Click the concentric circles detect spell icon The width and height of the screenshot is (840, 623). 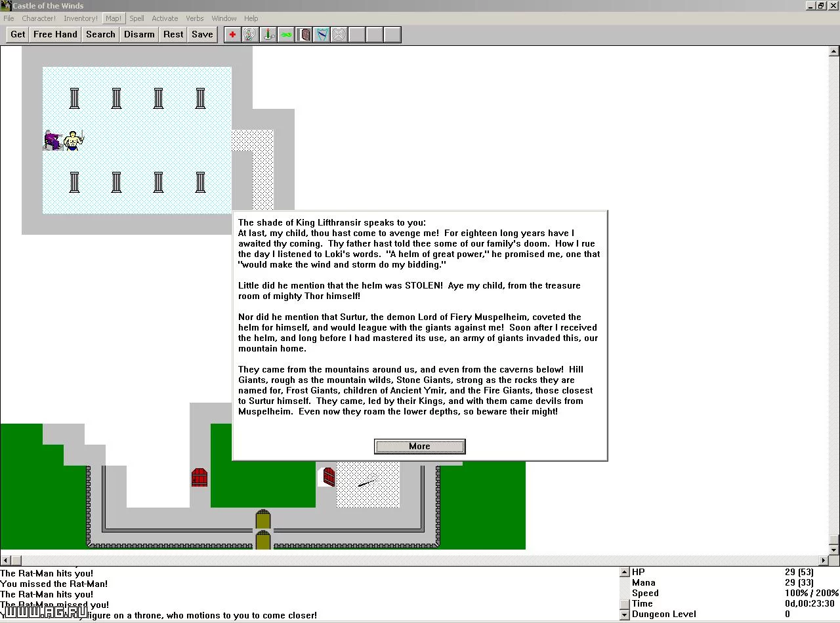click(x=339, y=35)
